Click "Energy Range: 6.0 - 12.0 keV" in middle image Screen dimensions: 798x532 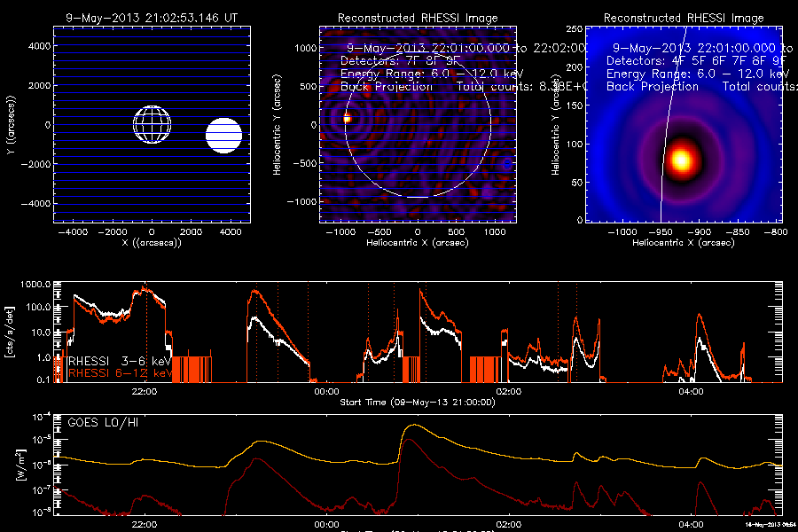[x=432, y=74]
